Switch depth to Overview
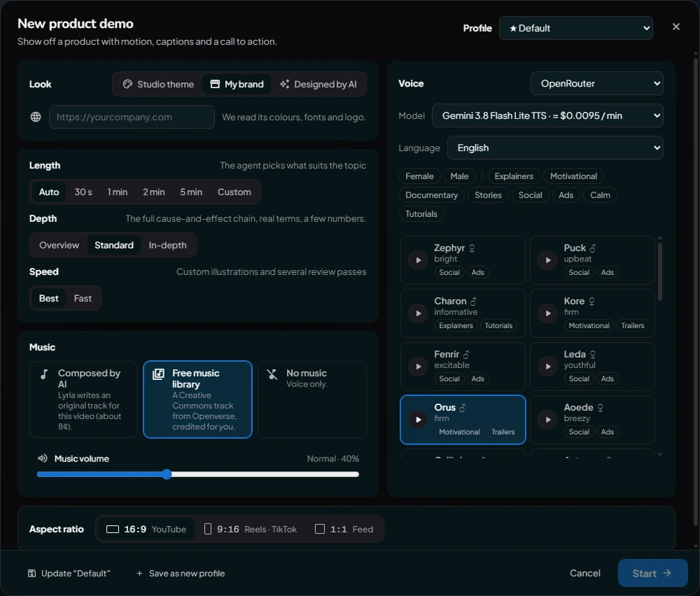 [x=59, y=245]
